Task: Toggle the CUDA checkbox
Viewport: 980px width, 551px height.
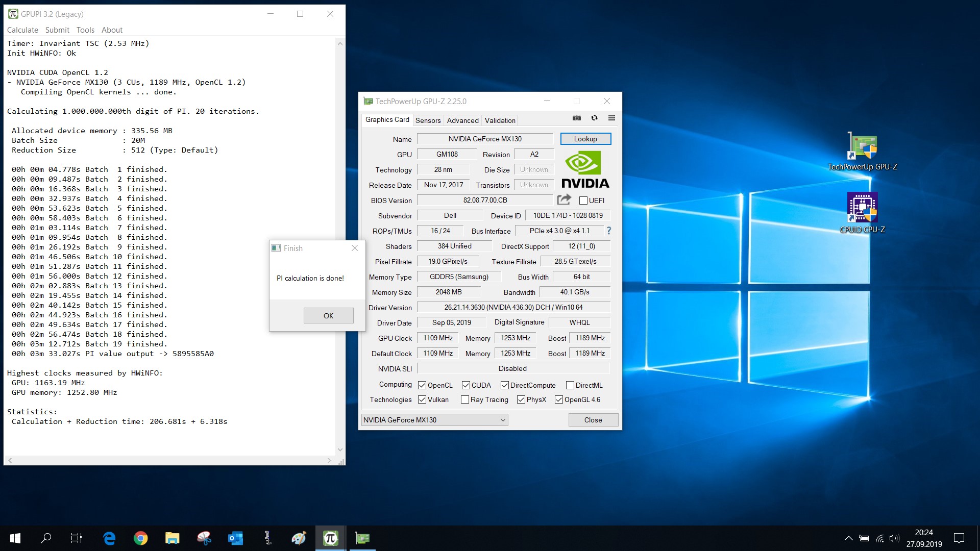Action: point(466,385)
